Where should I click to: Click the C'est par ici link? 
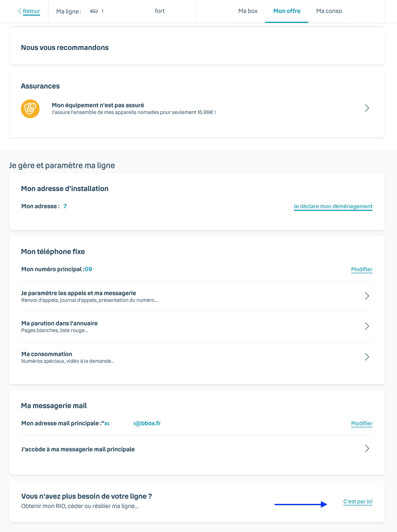[x=358, y=502]
